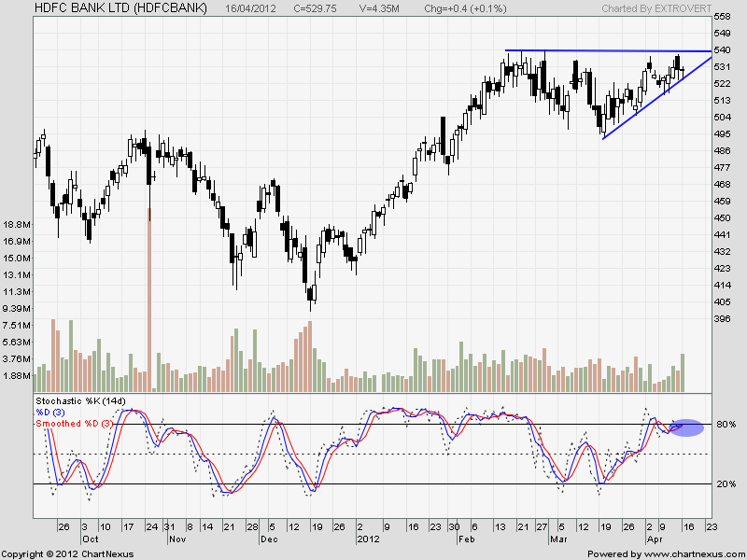Click the Charted By EXTROVERT watermark
The height and width of the screenshot is (560, 747).
[x=655, y=7]
